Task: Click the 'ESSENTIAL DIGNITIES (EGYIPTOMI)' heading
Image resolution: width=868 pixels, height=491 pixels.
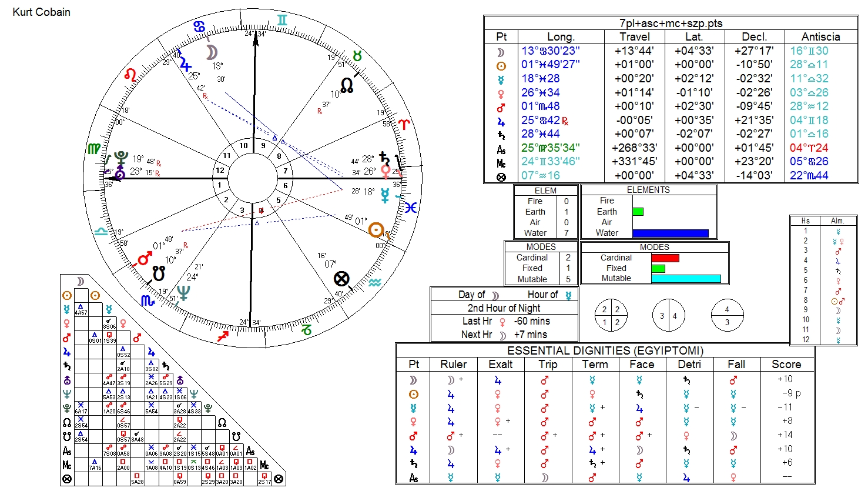Action: pos(605,350)
